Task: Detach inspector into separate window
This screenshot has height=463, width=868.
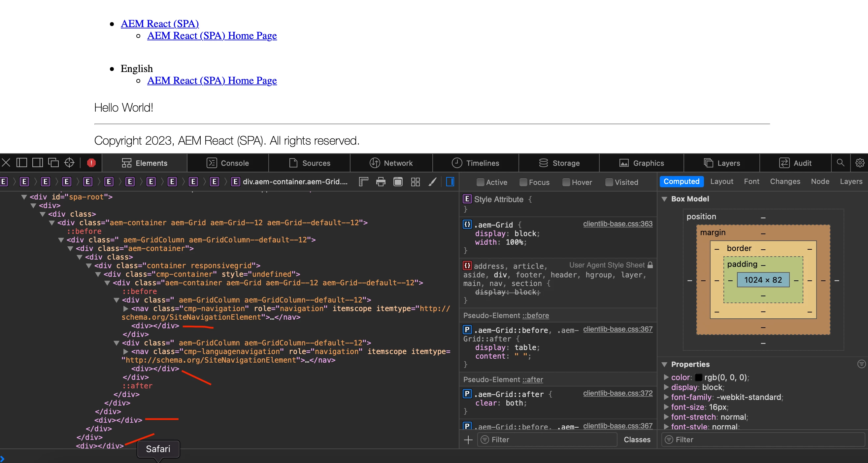Action: [53, 163]
